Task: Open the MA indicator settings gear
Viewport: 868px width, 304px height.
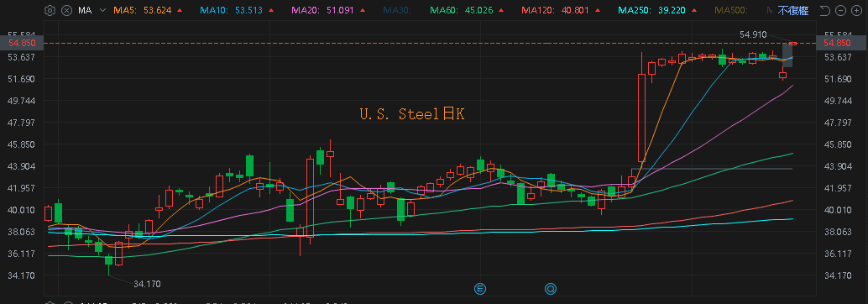Action: pos(50,10)
